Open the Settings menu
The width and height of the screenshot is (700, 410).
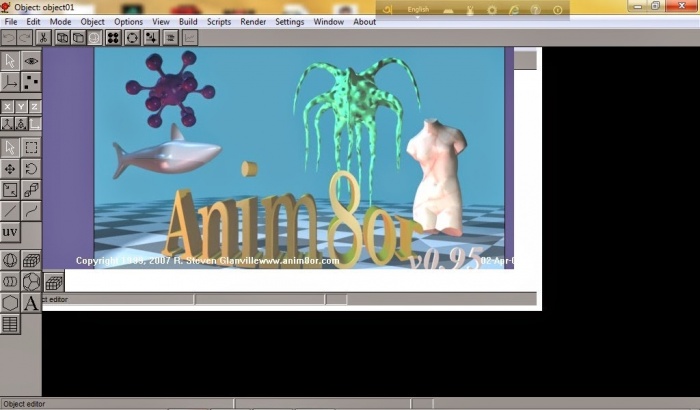[289, 21]
